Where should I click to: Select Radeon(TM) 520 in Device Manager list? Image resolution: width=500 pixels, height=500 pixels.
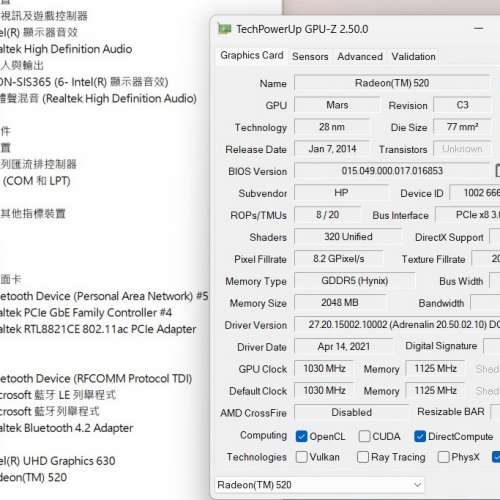tap(33, 477)
